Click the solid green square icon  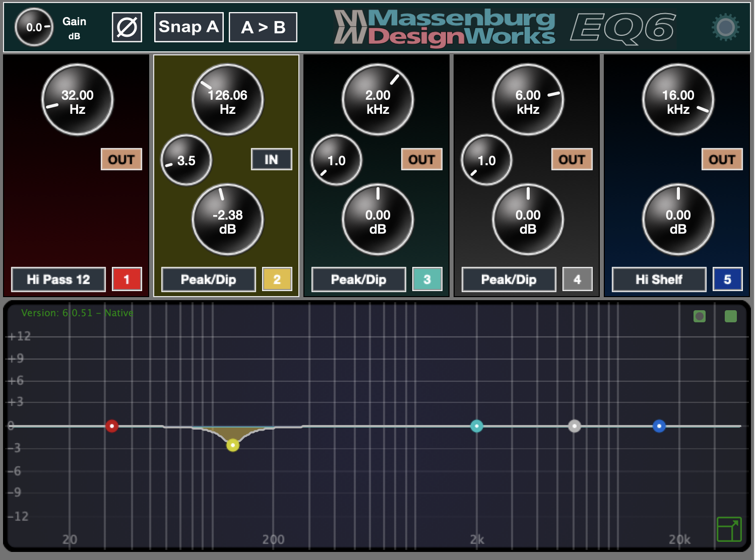(x=730, y=316)
